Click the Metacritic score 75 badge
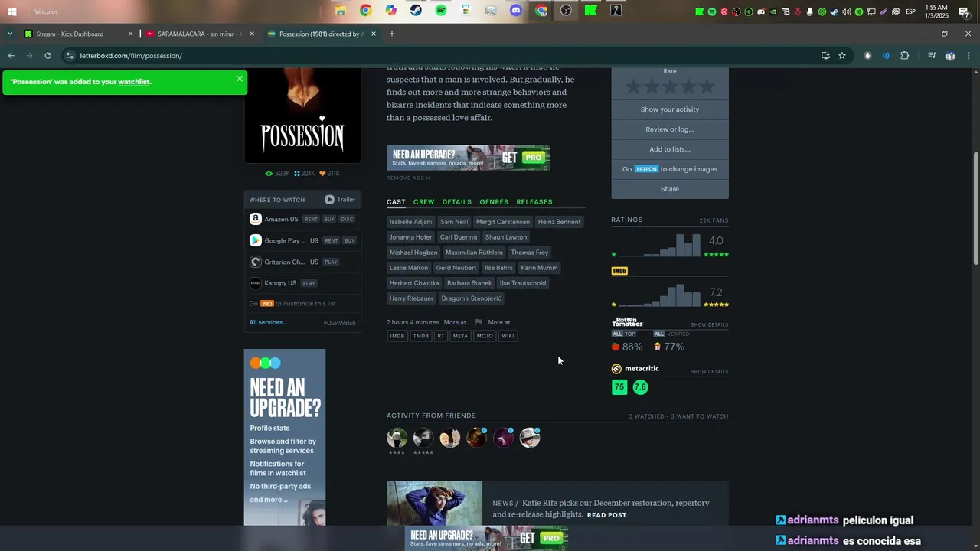Image resolution: width=980 pixels, height=551 pixels. click(x=619, y=387)
